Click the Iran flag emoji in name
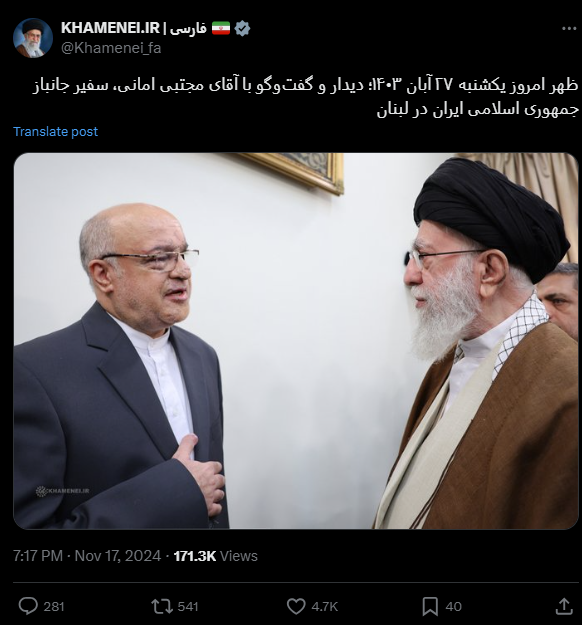 click(x=221, y=28)
